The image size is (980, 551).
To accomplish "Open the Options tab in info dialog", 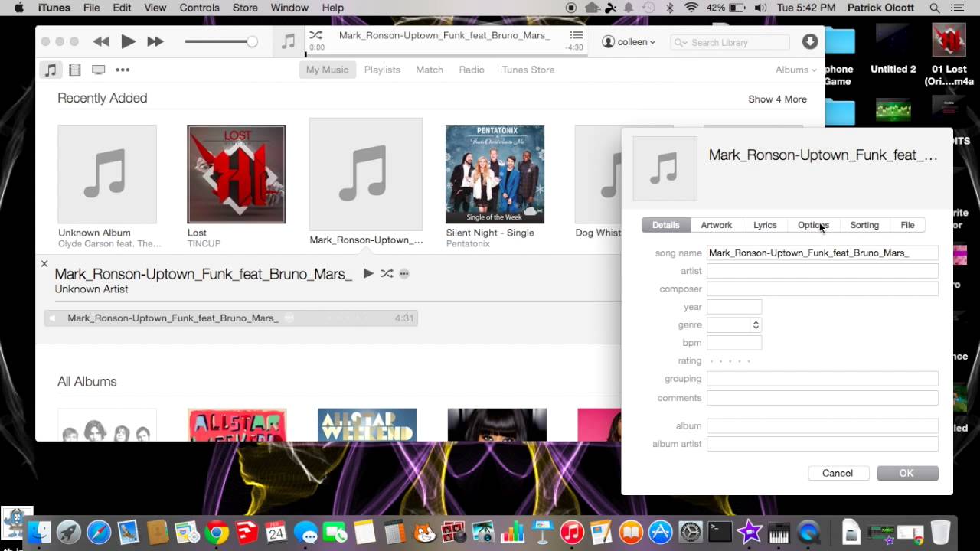I will click(813, 225).
